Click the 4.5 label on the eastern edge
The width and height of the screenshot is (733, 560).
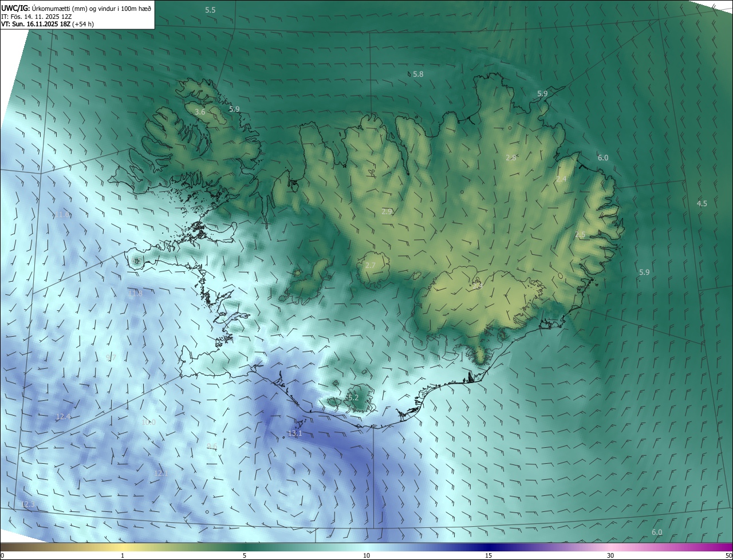702,204
